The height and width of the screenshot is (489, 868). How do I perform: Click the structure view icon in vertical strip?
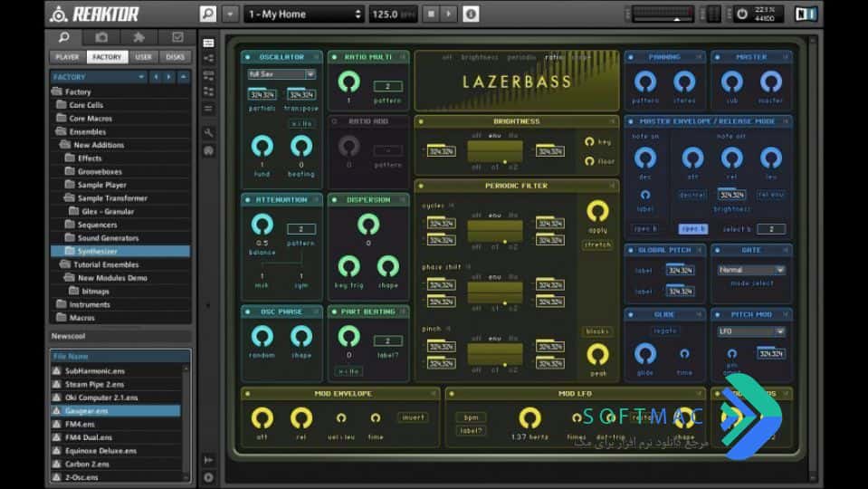(209, 58)
